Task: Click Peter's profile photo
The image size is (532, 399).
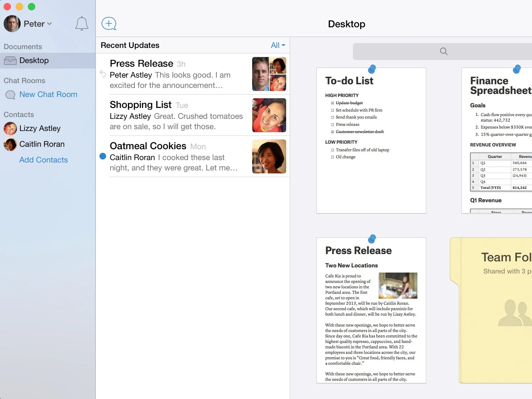Action: 12,23
